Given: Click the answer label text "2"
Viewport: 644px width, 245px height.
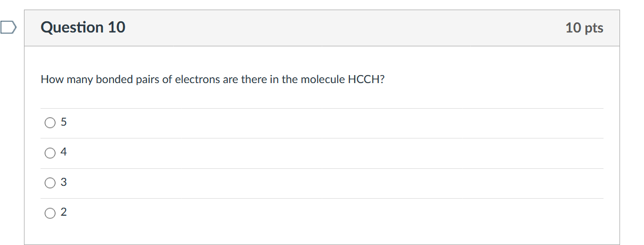Looking at the screenshot, I should click(x=64, y=213).
